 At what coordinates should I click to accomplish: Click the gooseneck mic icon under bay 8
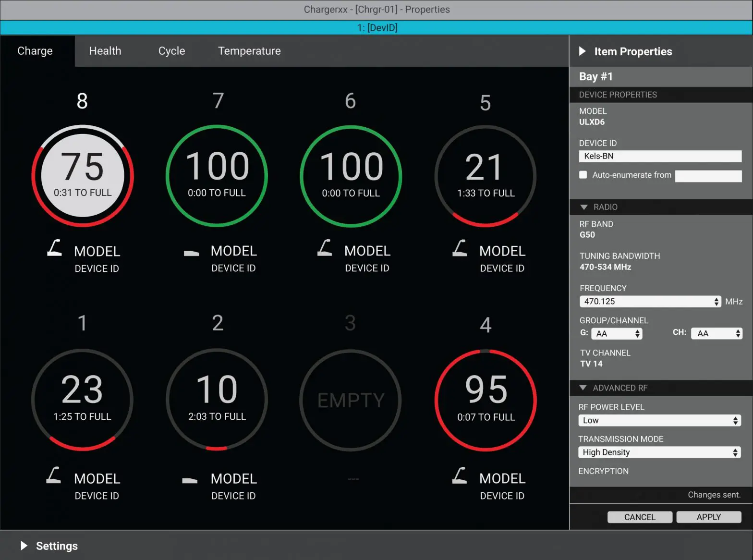[x=55, y=248]
